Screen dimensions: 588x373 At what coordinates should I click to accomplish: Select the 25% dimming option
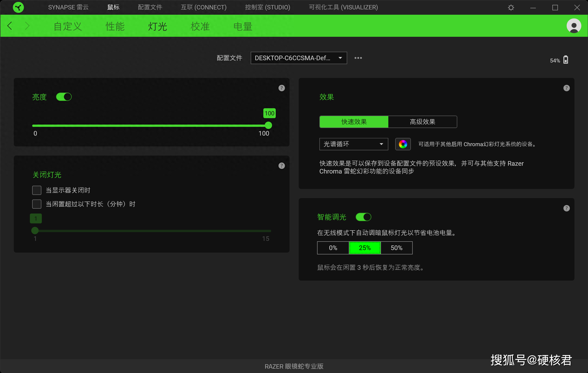(365, 248)
